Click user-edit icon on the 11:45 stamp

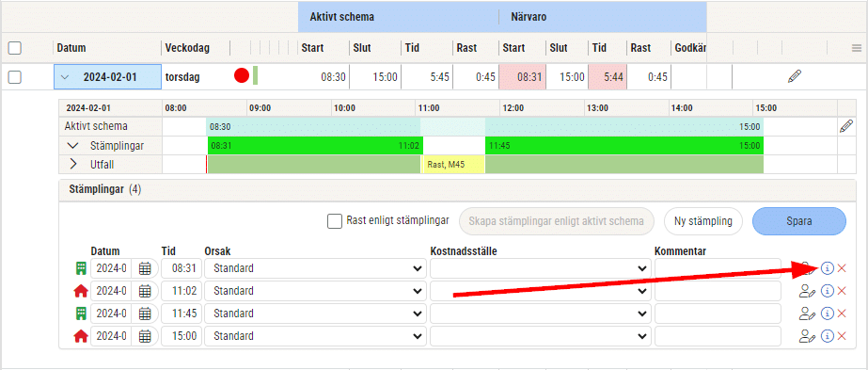[807, 314]
